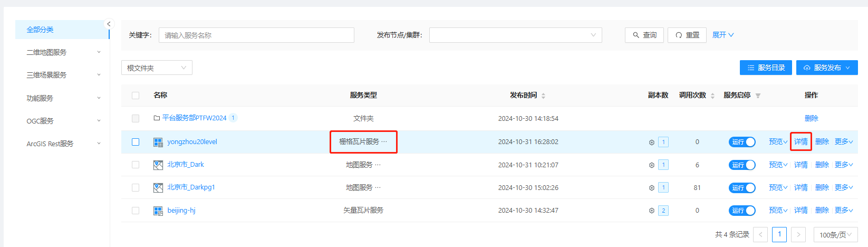Viewport: 868px width, 247px height.
Task: Expand the OGC服务 category
Action: click(x=62, y=121)
